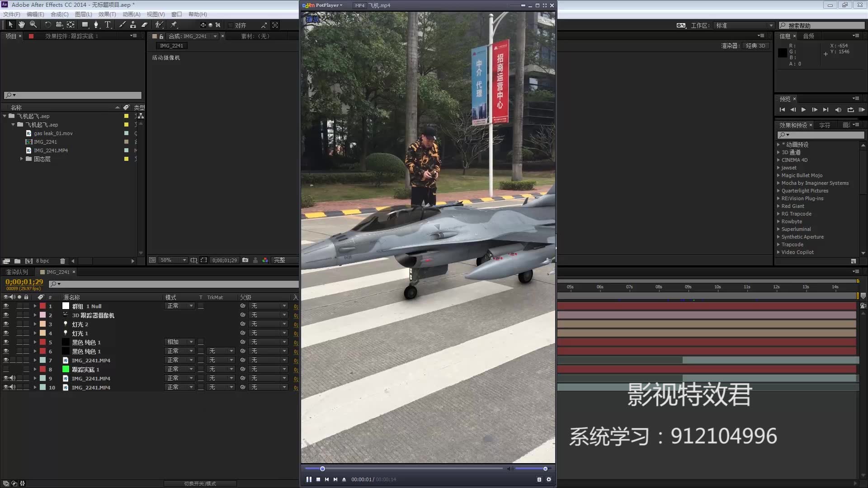The height and width of the screenshot is (488, 868).
Task: Click the Camera tool icon
Action: pyautogui.click(x=59, y=24)
